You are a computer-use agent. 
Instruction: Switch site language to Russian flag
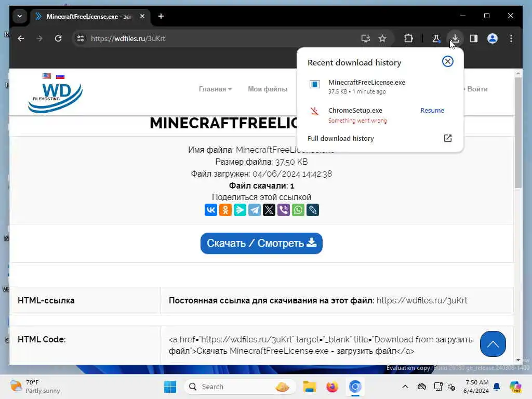coord(60,76)
